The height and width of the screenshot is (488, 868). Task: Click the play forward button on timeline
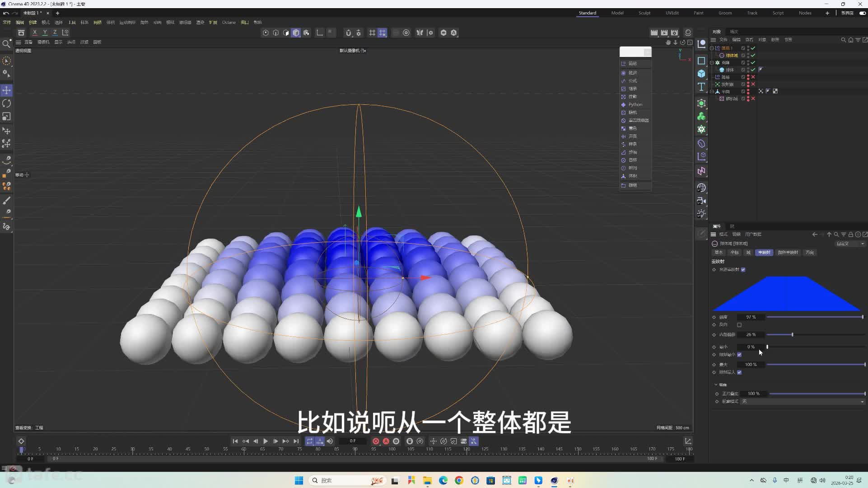266,441
